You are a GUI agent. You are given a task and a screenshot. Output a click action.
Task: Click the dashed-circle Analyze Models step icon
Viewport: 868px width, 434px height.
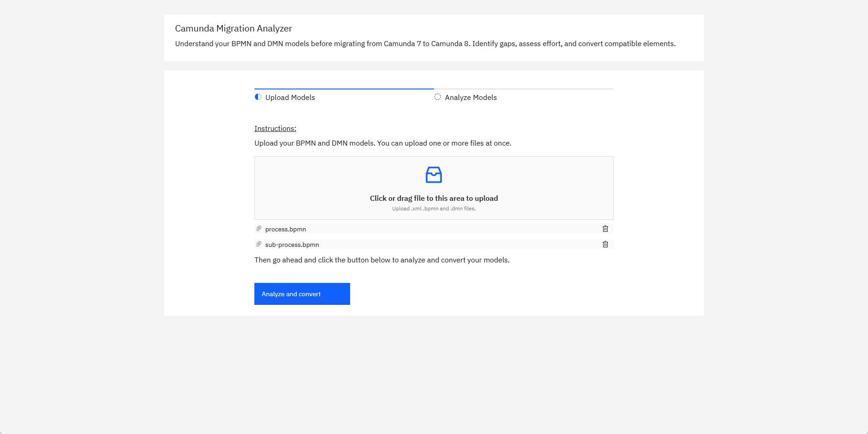(x=438, y=97)
